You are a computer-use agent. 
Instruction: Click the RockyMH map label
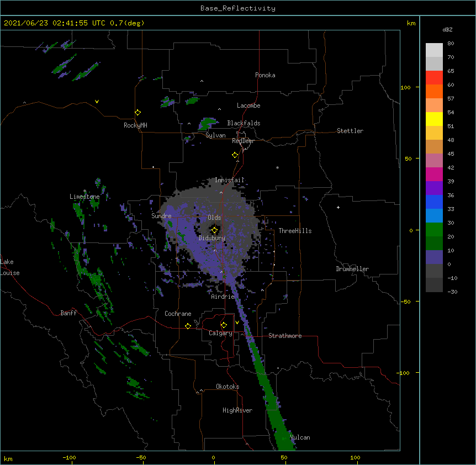[x=135, y=125]
